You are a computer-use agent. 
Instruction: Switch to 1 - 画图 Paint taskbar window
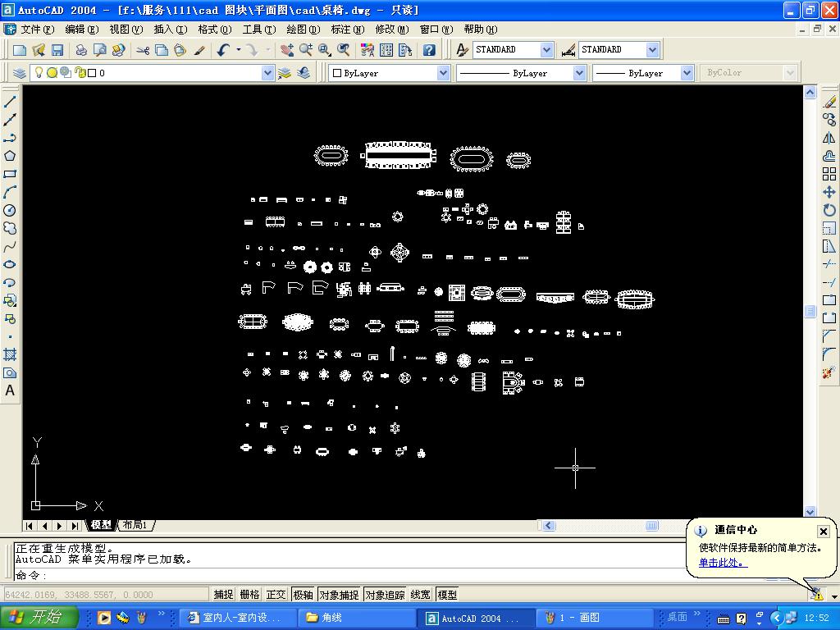(x=594, y=618)
